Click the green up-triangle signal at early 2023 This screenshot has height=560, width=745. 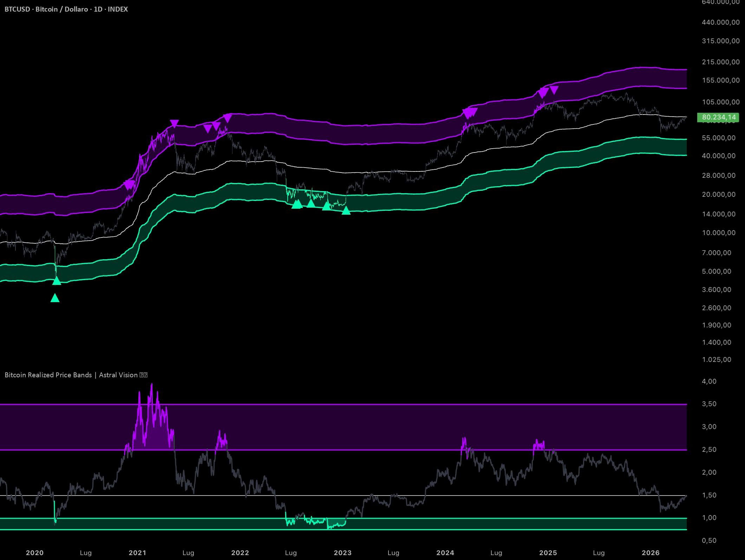(346, 210)
